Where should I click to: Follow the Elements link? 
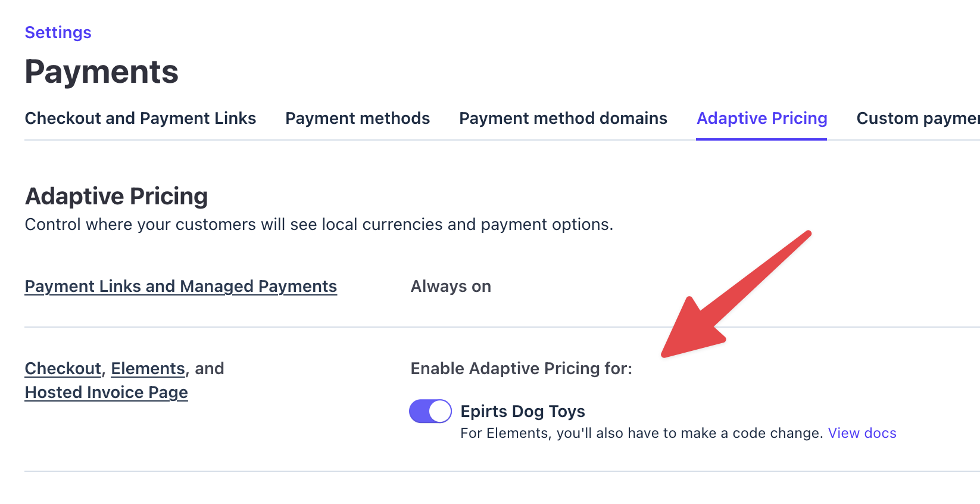(x=148, y=368)
